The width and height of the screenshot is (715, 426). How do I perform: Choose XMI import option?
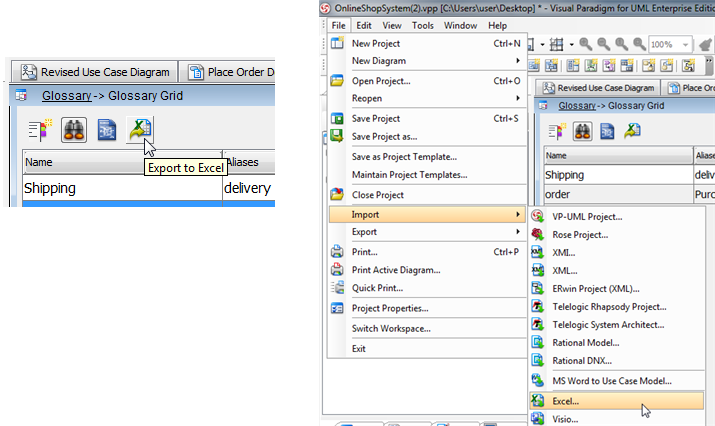(x=617, y=253)
